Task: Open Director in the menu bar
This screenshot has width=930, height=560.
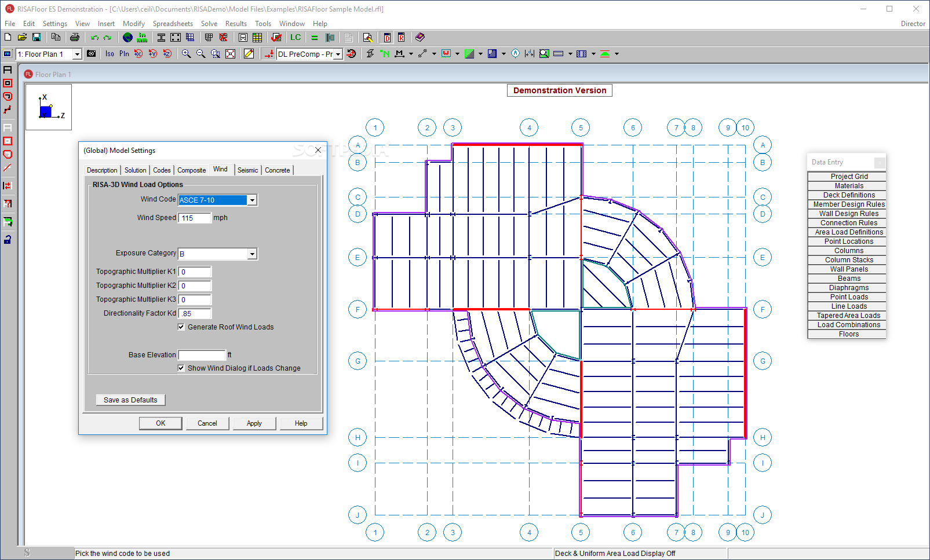Action: [913, 24]
